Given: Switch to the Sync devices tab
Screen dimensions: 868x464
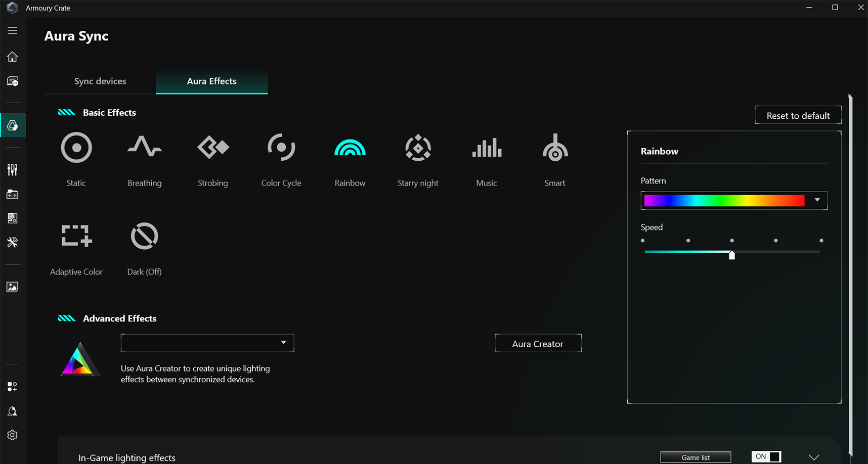Looking at the screenshot, I should pyautogui.click(x=100, y=81).
